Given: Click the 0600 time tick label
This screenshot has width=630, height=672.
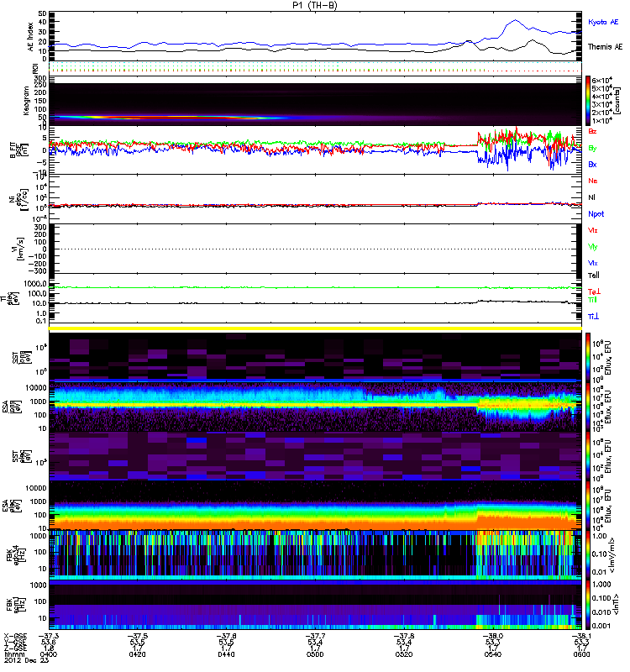Looking at the screenshot, I should [x=581, y=654].
